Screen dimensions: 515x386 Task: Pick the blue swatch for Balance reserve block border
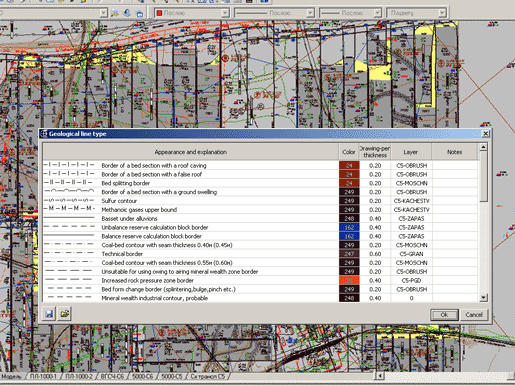349,236
